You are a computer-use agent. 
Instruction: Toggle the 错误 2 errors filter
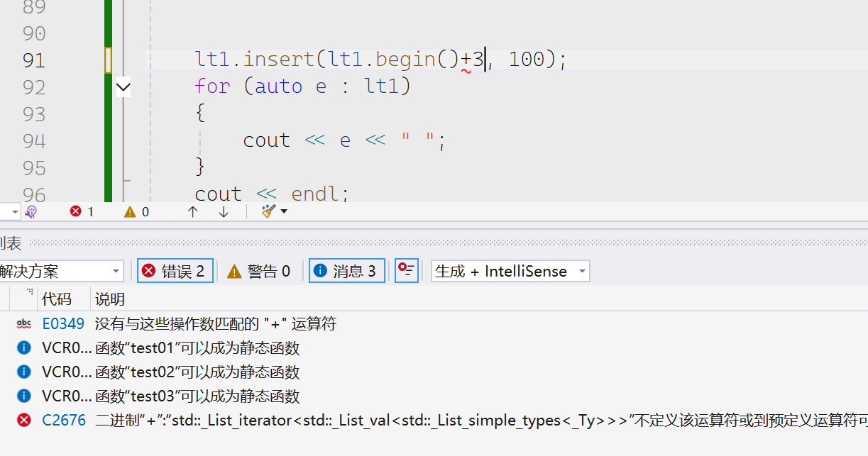pyautogui.click(x=175, y=271)
